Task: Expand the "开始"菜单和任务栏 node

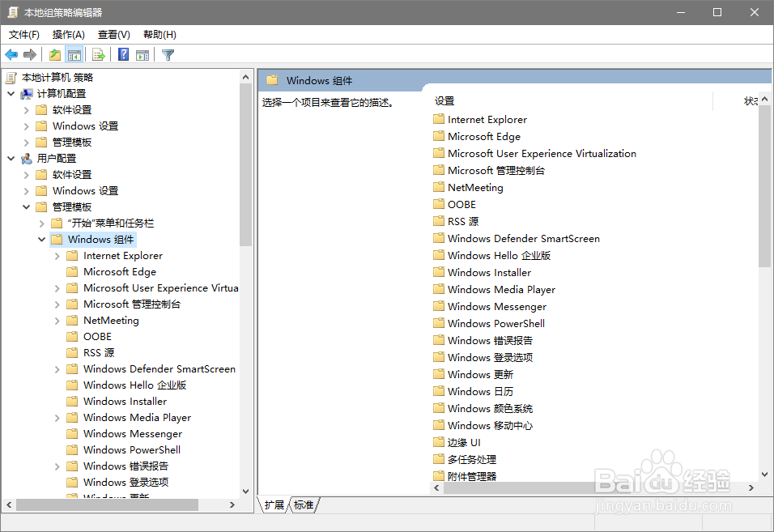Action: [42, 223]
